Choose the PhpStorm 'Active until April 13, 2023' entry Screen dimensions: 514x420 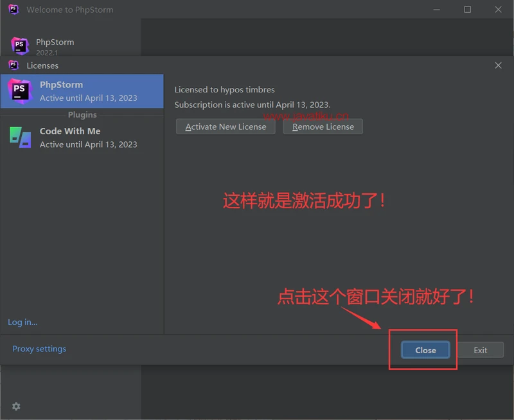88,98
